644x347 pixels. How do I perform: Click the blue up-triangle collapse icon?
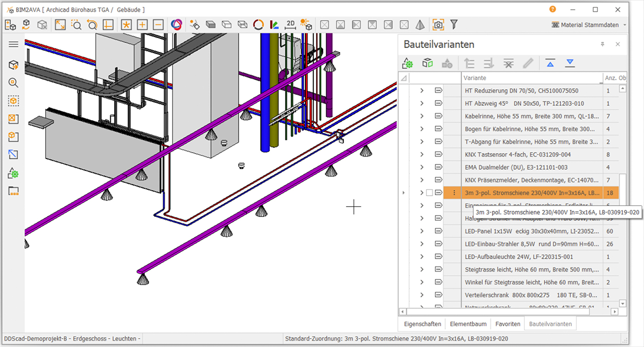click(x=550, y=64)
